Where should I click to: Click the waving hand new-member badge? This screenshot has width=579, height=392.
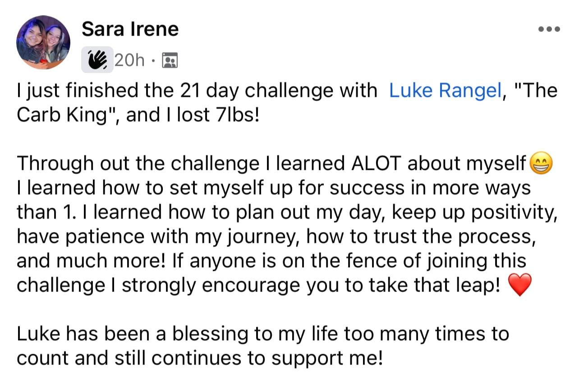(97, 59)
